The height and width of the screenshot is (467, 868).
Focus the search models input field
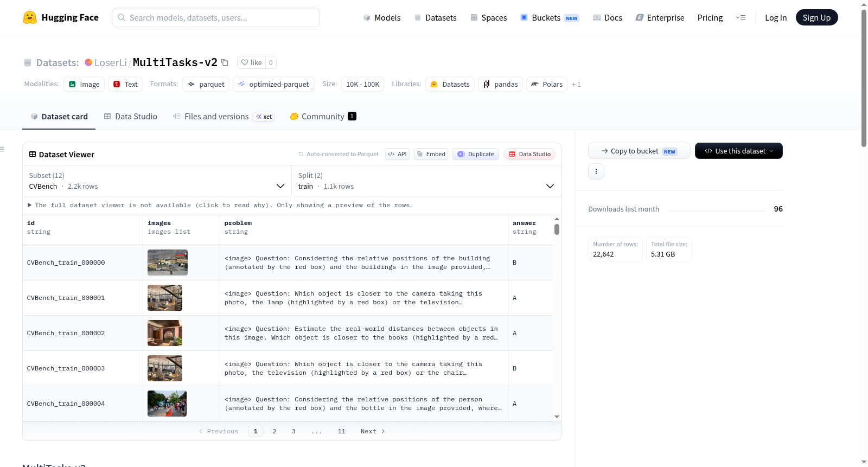point(216,17)
